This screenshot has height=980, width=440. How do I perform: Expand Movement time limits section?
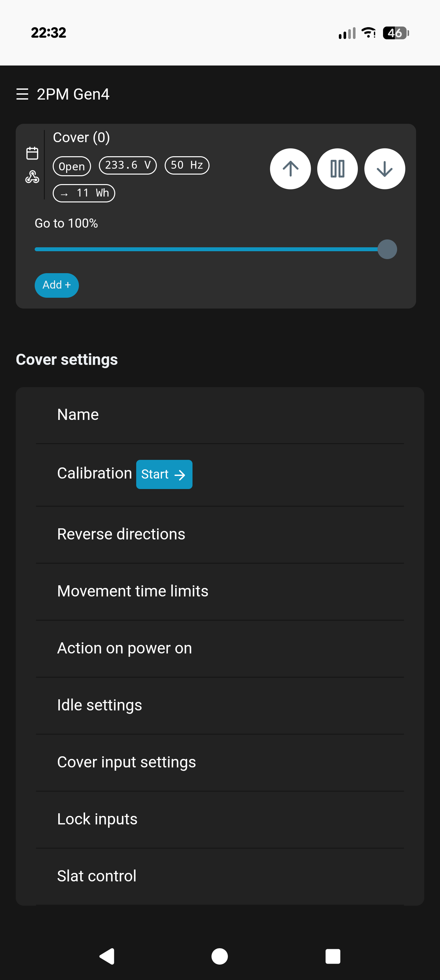(220, 592)
